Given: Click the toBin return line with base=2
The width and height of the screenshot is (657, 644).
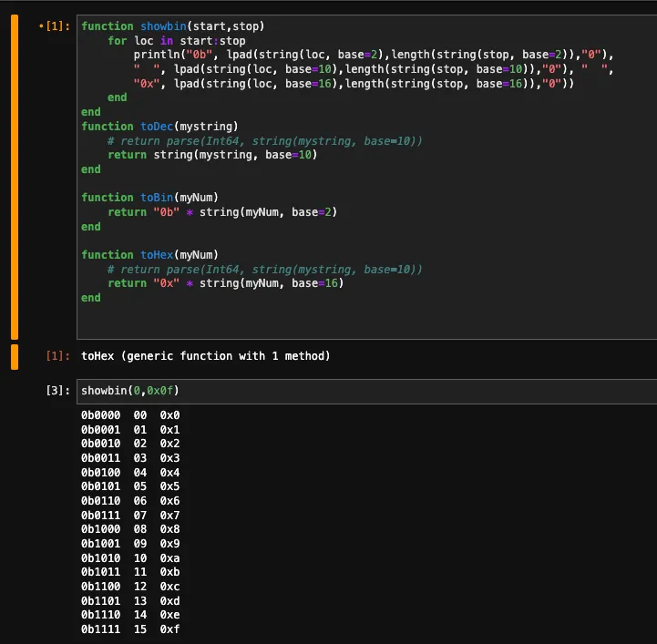Looking at the screenshot, I should point(212,212).
